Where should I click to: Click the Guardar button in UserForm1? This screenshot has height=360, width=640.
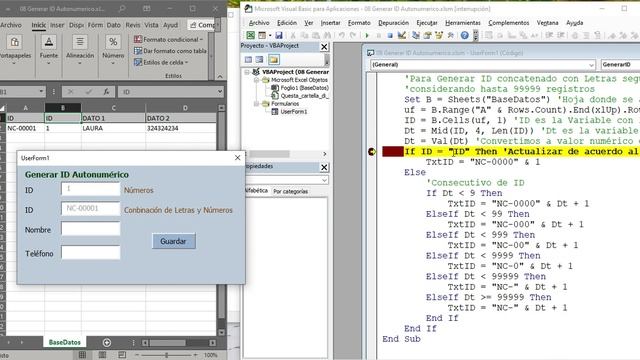(174, 241)
